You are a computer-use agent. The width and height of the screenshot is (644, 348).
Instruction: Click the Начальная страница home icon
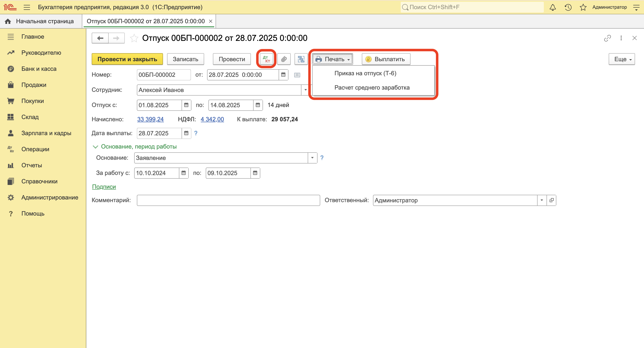click(x=8, y=21)
